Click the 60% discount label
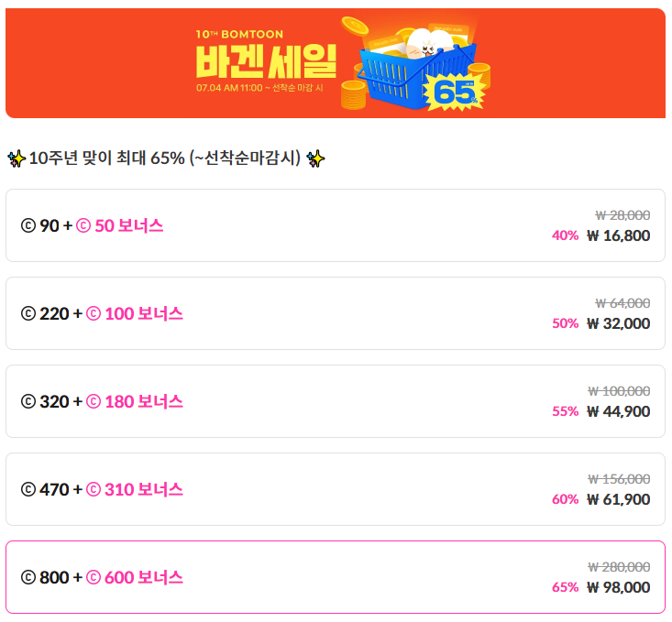672x622 pixels. click(566, 499)
